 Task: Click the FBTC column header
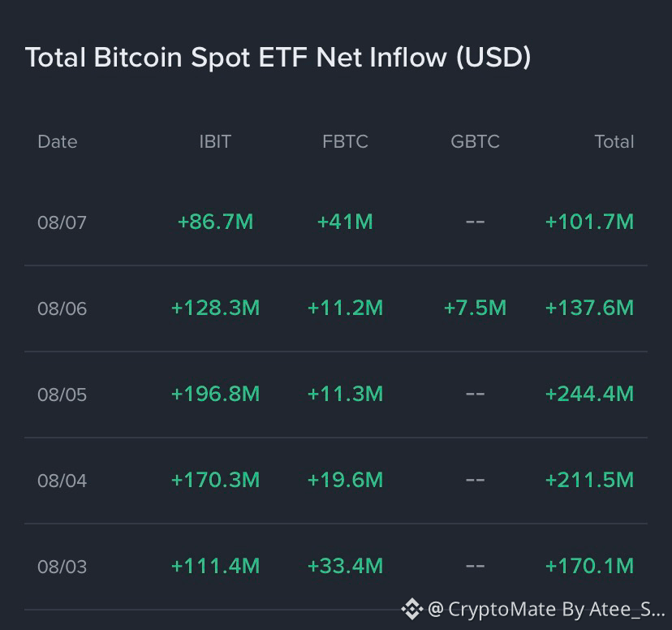click(345, 142)
